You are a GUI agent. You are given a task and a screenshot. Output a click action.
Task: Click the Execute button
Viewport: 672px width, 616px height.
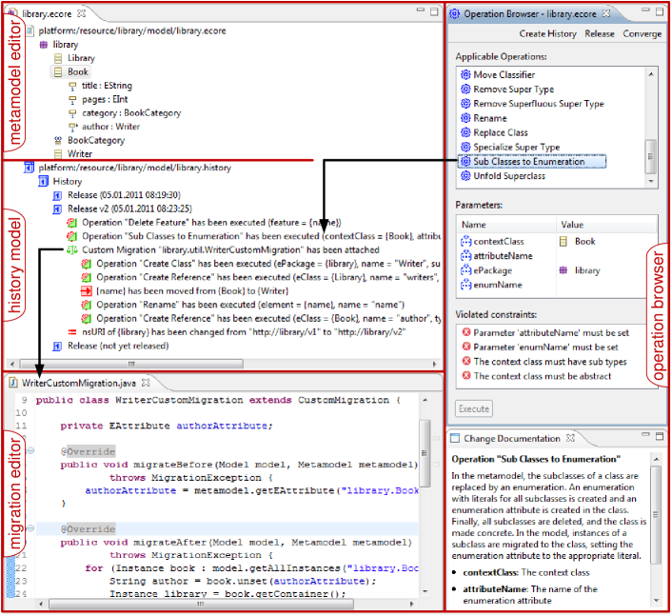474,408
